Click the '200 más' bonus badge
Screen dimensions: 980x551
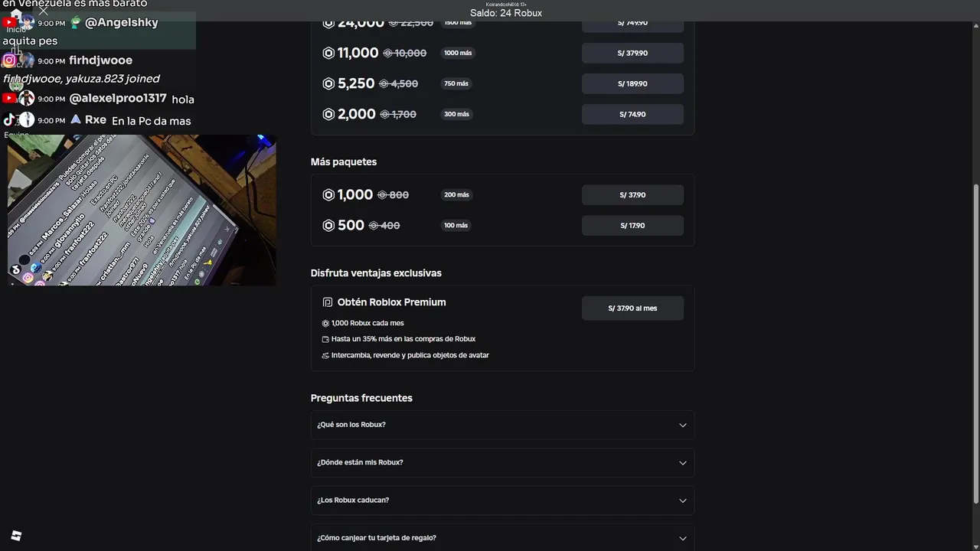(x=456, y=194)
